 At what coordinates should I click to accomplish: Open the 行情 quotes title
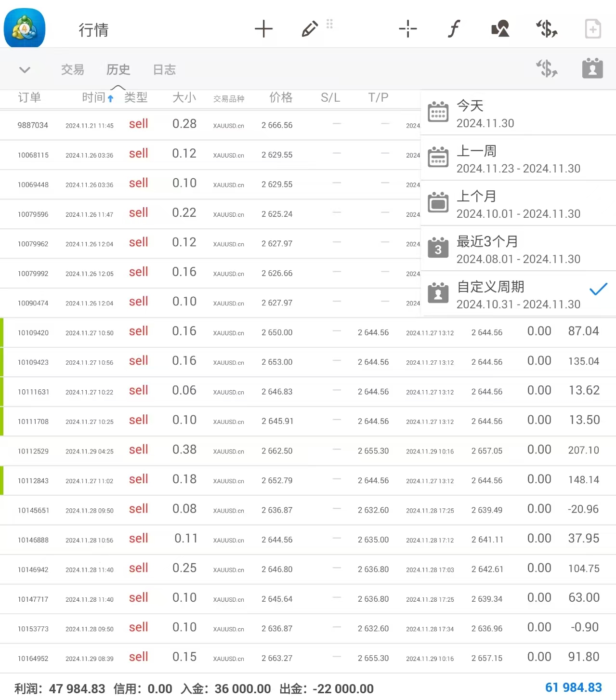click(x=93, y=30)
